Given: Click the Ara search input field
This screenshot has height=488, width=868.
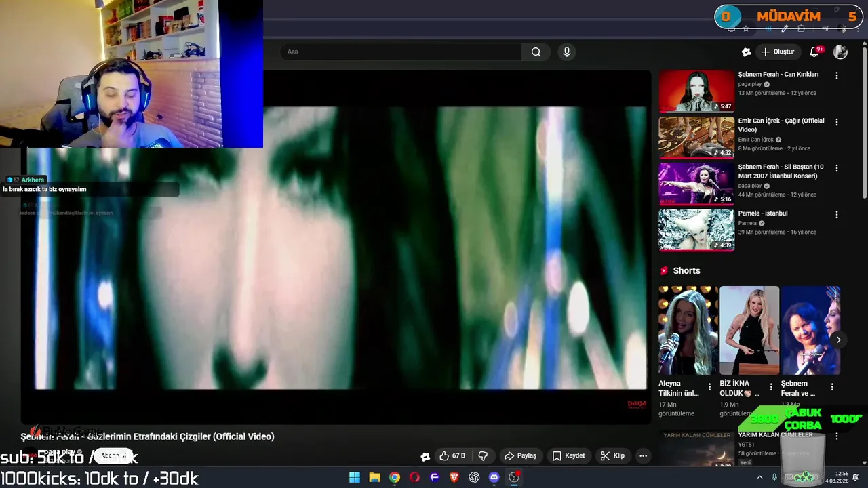Looking at the screenshot, I should pyautogui.click(x=400, y=52).
